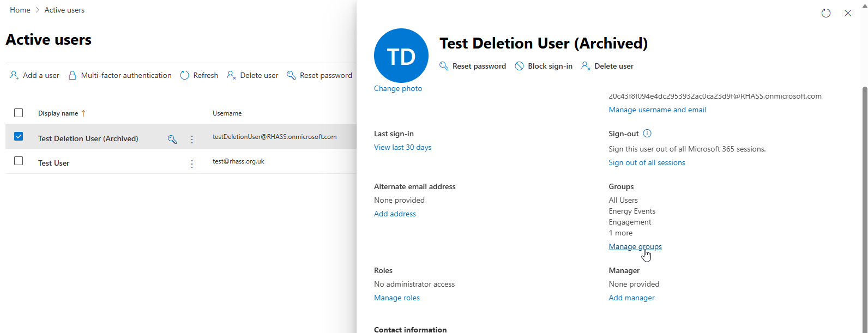
Task: Click testDeletionUser@RHASS.onmicrosoft.com username cell
Action: tap(275, 137)
